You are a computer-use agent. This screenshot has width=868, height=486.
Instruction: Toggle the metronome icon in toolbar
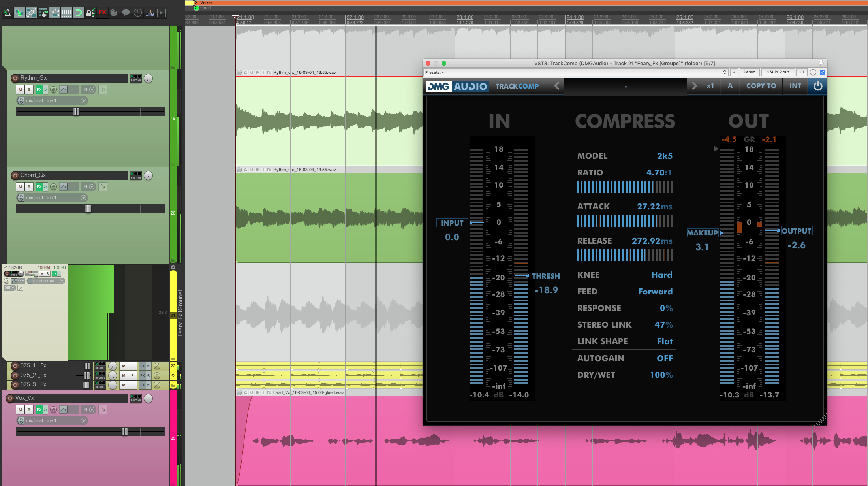click(7, 13)
